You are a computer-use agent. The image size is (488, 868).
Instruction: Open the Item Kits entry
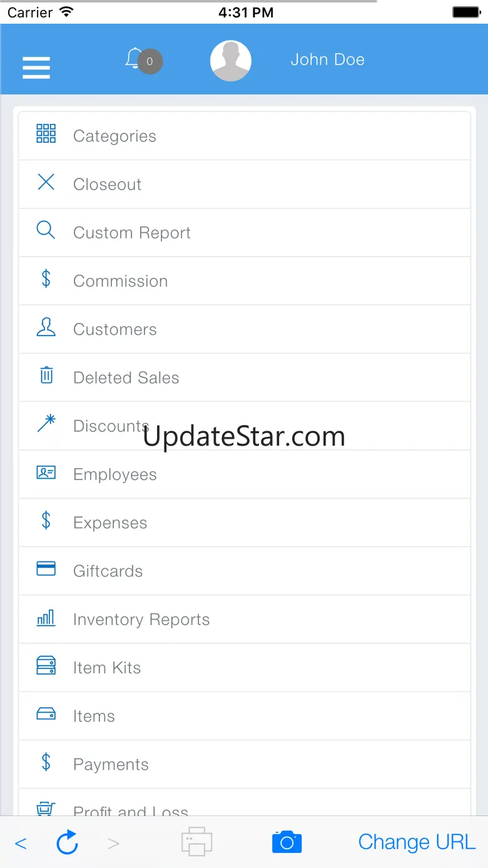click(x=107, y=668)
